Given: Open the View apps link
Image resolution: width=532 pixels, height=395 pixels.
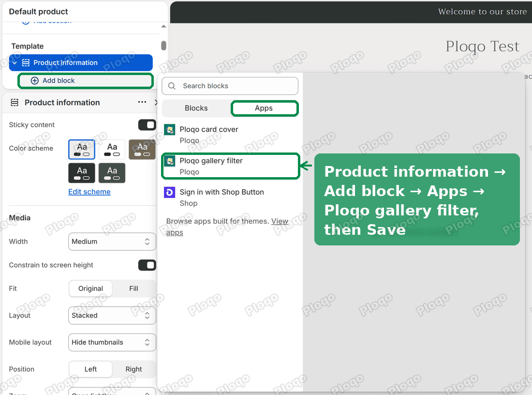Looking at the screenshot, I should (280, 221).
